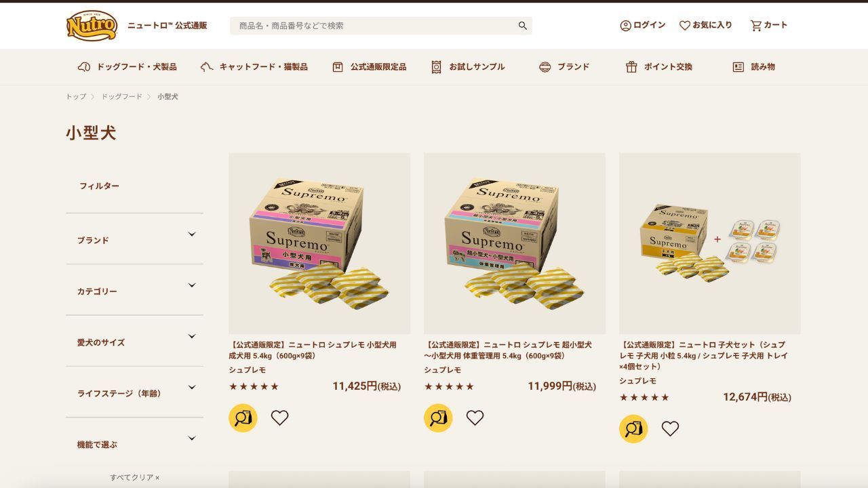Expand the 愛犬のサイズ filter
The height and width of the screenshot is (488, 868).
click(134, 342)
